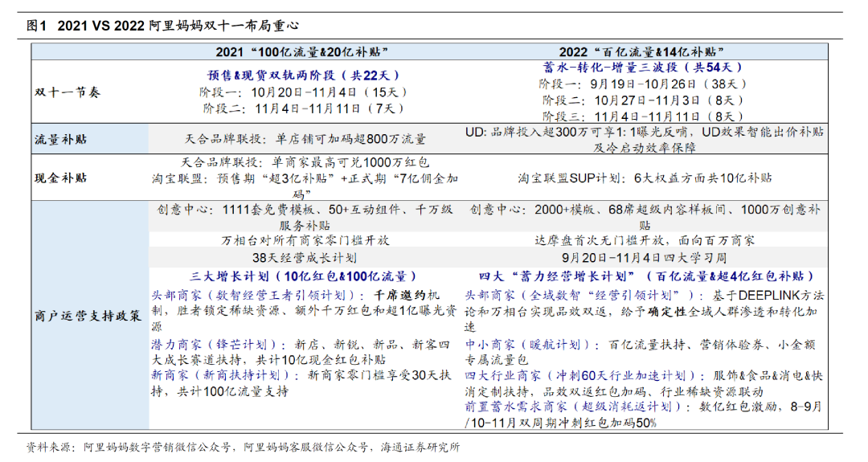
Task: Click 2021 cell '创意中心：1111套免费模板'
Action: point(305,218)
